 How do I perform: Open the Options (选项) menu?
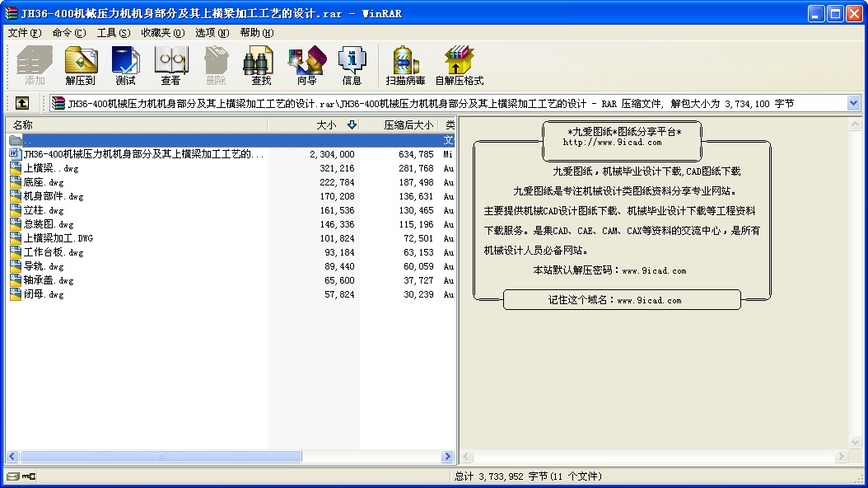(212, 33)
